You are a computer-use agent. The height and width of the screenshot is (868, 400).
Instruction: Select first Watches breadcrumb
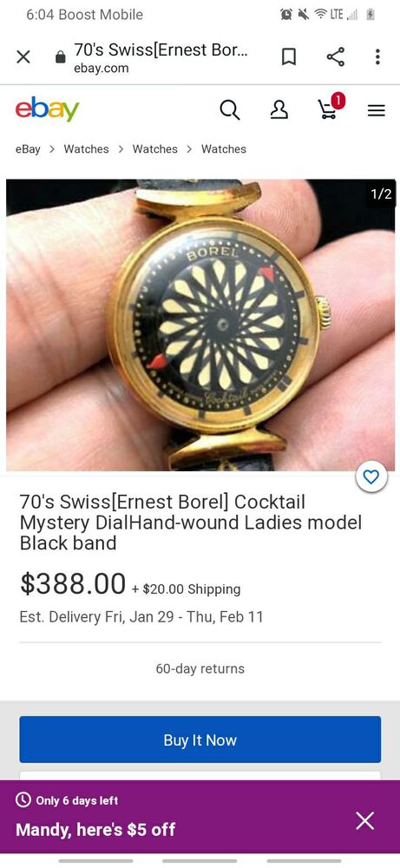pyautogui.click(x=86, y=149)
